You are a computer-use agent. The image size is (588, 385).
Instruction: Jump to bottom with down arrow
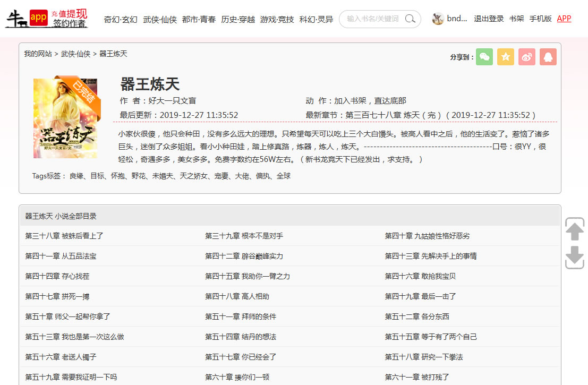575,257
